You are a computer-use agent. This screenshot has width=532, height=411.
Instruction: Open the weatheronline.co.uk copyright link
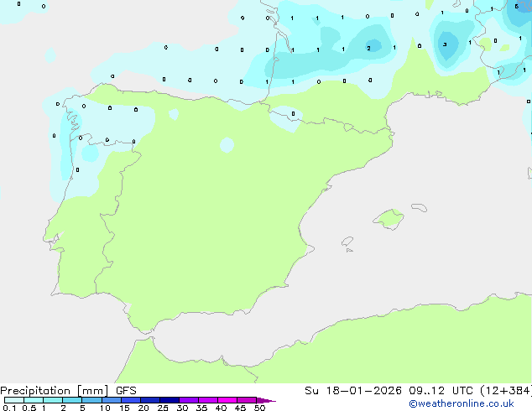click(462, 403)
